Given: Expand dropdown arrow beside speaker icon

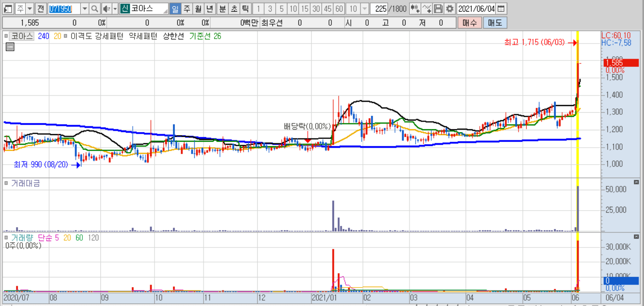Looking at the screenshot, I should pos(115,9).
